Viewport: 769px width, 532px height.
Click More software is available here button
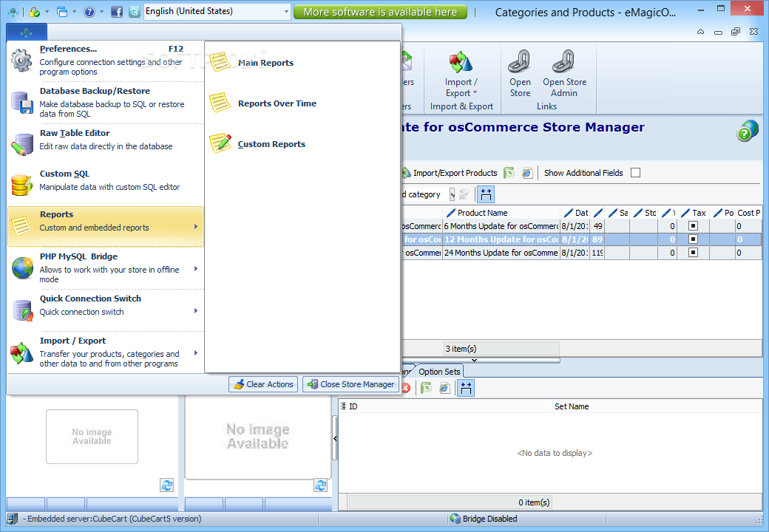coord(380,12)
